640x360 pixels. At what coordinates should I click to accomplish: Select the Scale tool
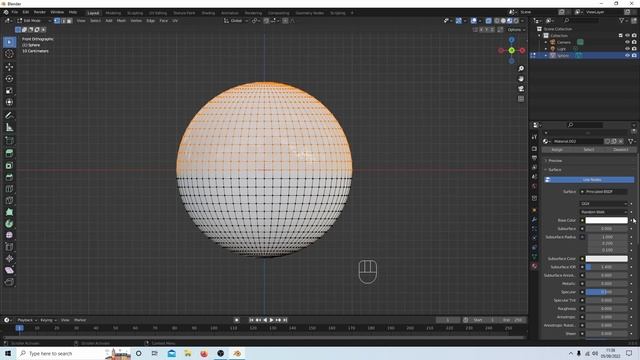pos(9,90)
